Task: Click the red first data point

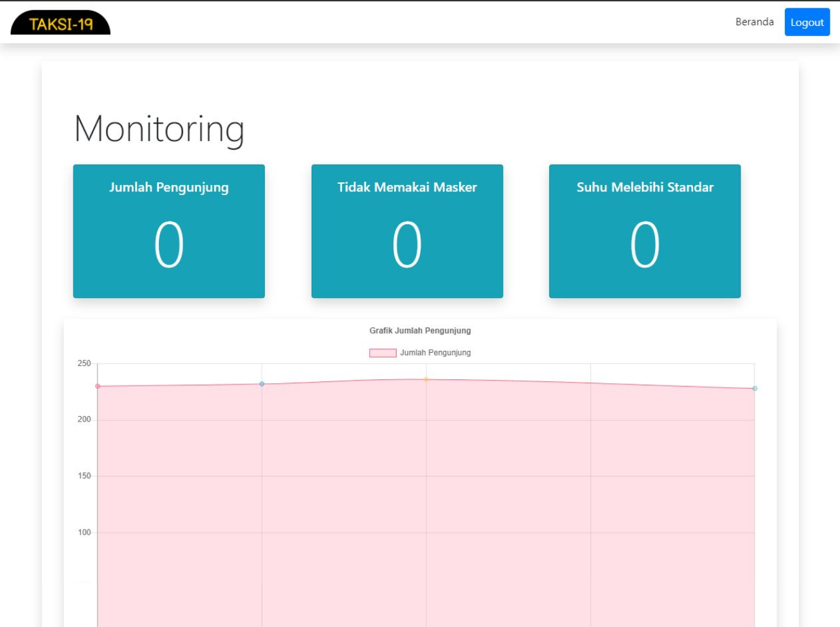Action: tap(98, 386)
